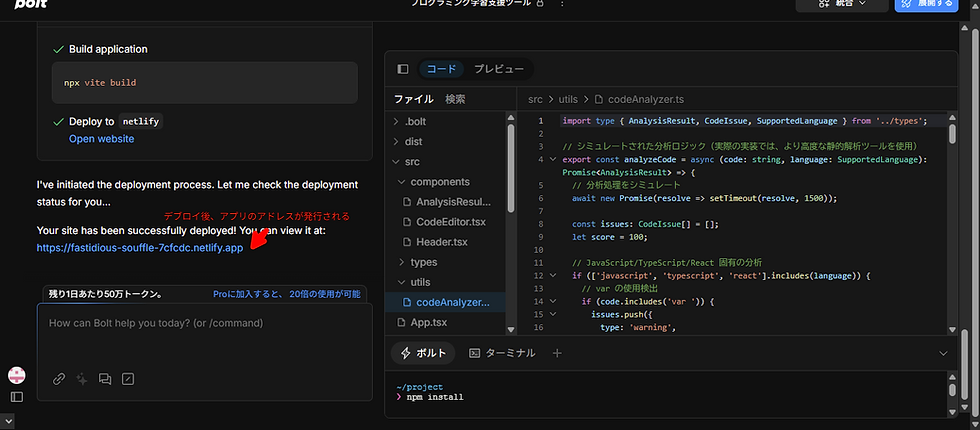Click the attach file paperclip icon
Screen dimensions: 980x430
[59, 379]
